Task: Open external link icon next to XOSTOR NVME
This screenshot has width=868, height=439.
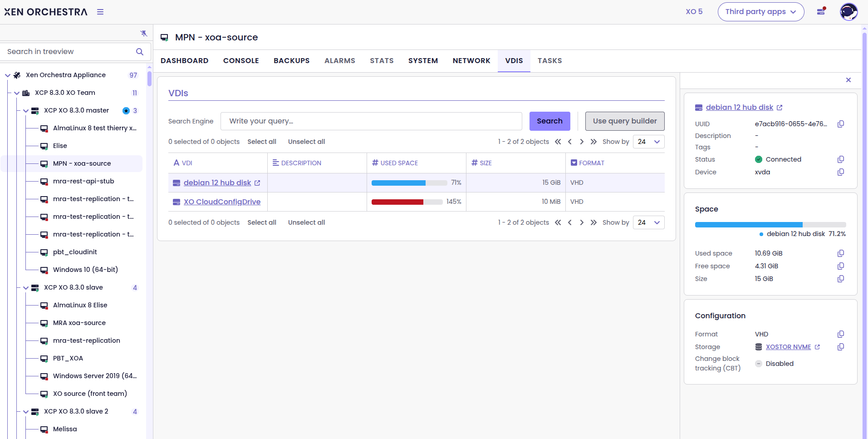Action: [x=817, y=347]
